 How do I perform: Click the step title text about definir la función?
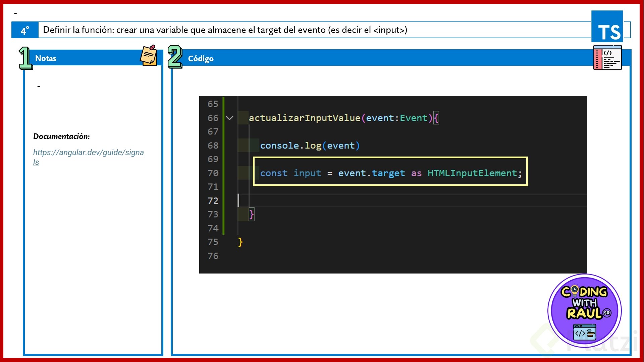225,30
